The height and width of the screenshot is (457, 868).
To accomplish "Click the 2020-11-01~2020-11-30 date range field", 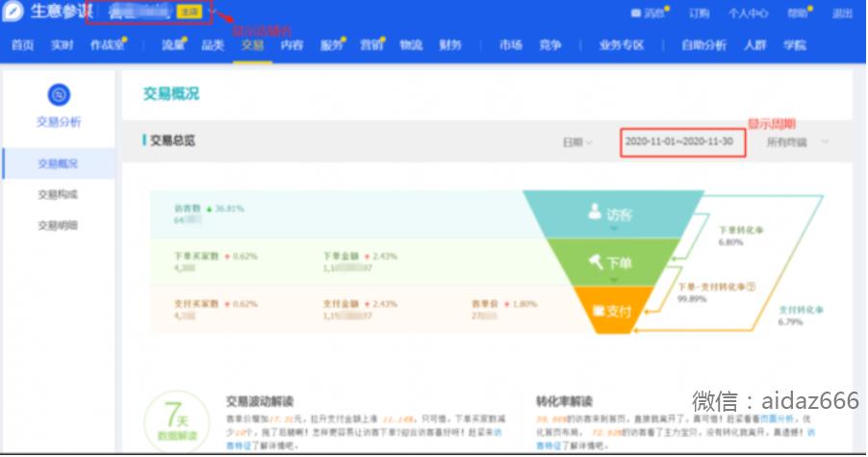I will pyautogui.click(x=682, y=142).
